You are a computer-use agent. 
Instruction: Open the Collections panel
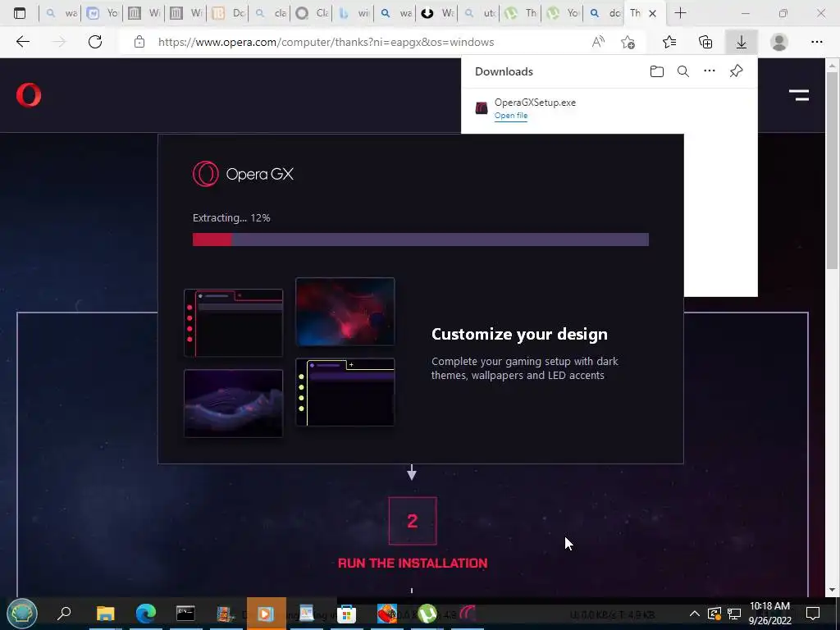point(705,42)
